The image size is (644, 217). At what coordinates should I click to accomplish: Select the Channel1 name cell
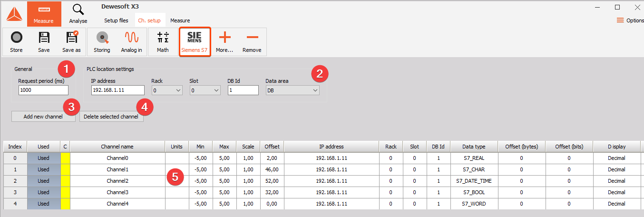(117, 169)
